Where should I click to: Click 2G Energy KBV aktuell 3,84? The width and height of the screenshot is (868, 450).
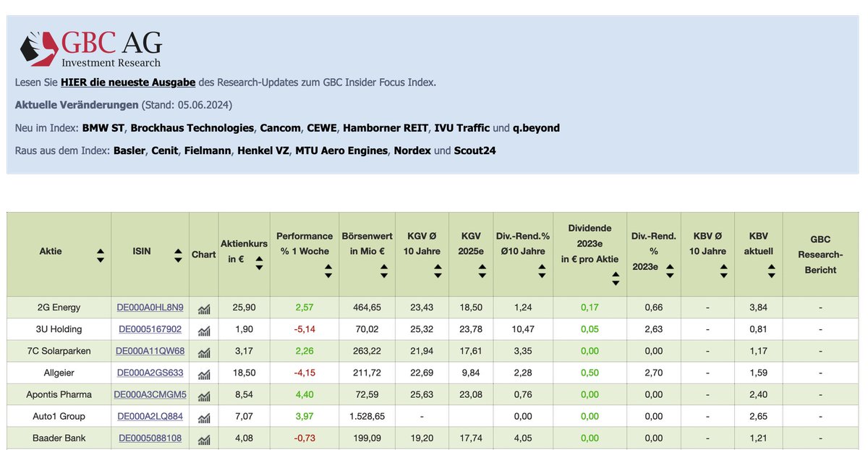[x=758, y=307]
